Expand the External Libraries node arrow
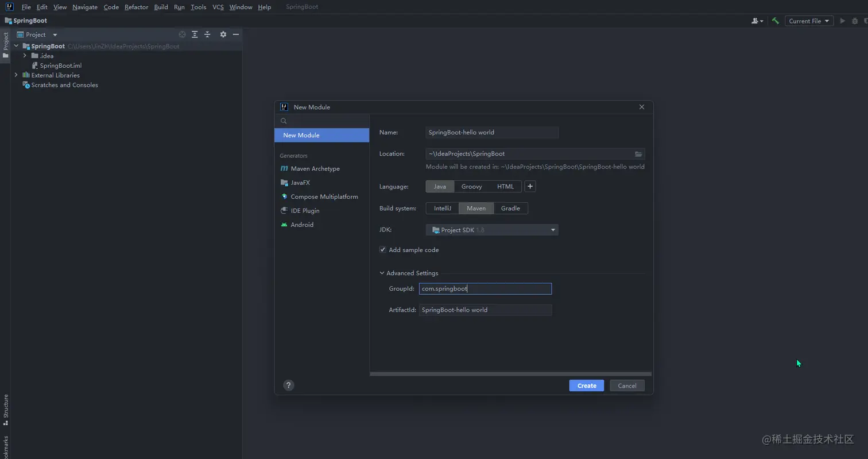Screen dimensions: 868x459 pos(16,75)
